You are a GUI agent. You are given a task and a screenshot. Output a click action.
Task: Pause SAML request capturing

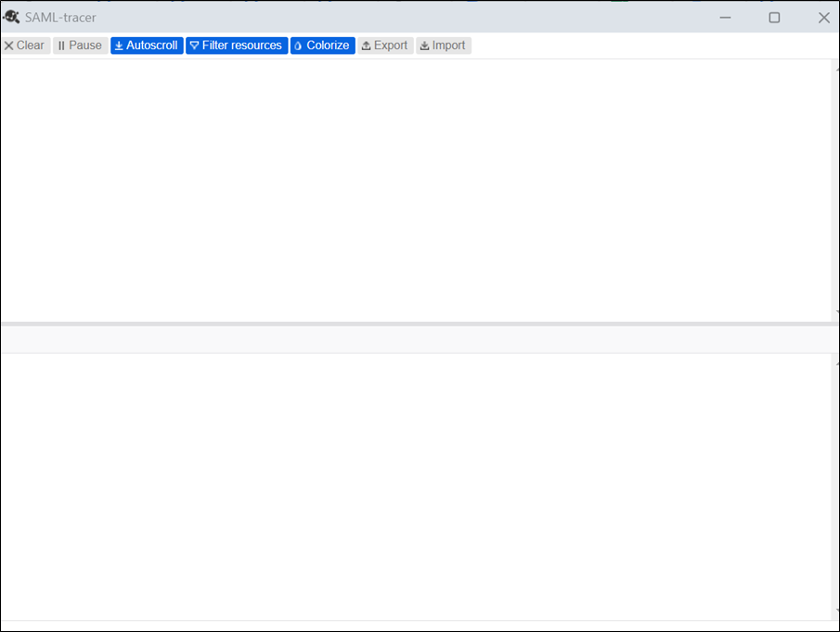80,45
